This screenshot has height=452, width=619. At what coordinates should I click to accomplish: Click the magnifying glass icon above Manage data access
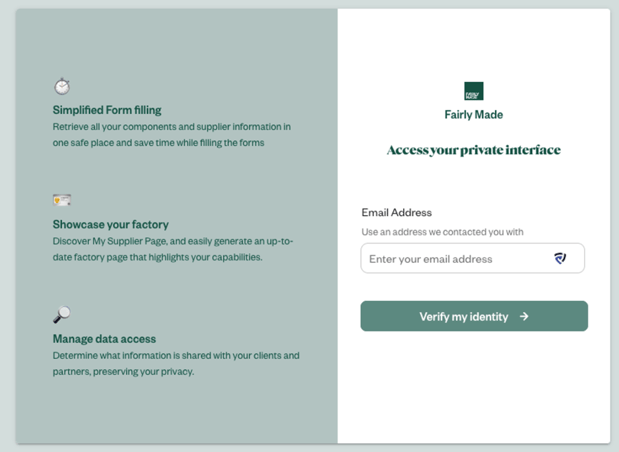pos(62,315)
